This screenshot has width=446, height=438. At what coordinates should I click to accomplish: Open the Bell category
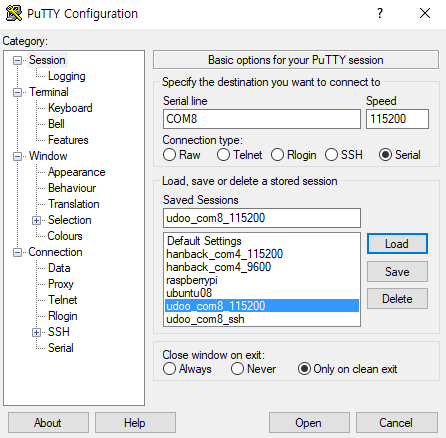coord(56,124)
